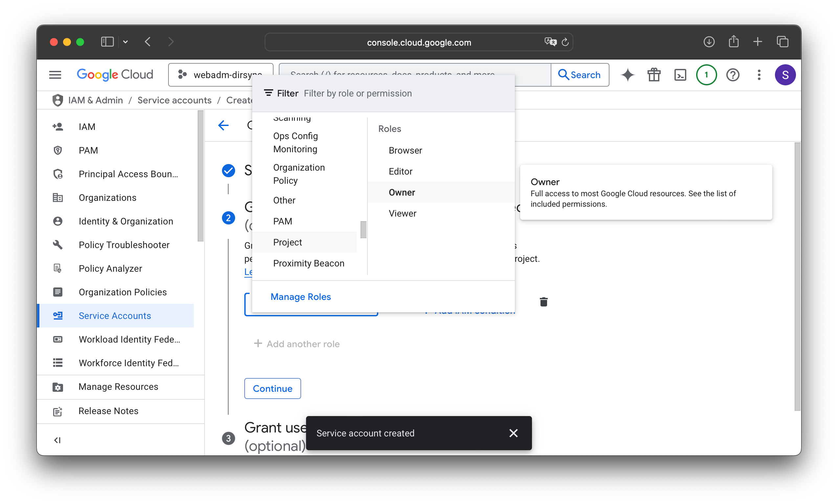
Task: Click IAM & Admin breadcrumb
Action: [96, 100]
